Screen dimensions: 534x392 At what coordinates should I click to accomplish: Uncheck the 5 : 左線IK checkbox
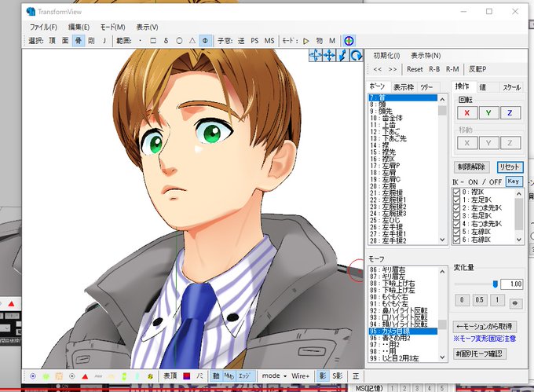[456, 232]
